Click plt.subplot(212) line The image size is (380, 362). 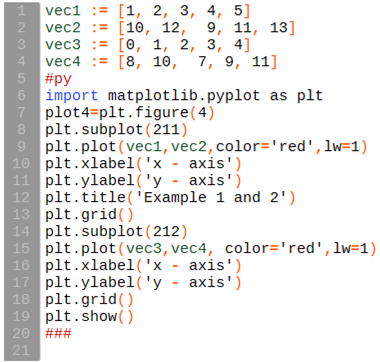click(x=117, y=232)
